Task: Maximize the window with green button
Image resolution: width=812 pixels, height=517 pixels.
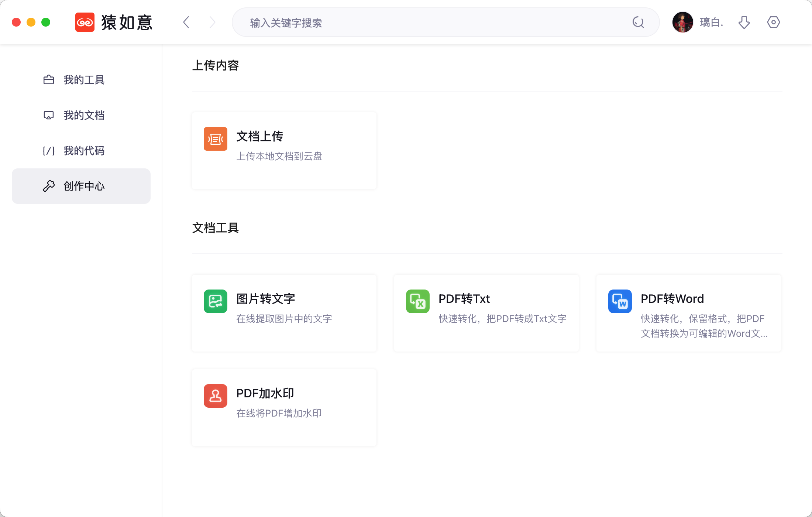Action: pyautogui.click(x=46, y=22)
